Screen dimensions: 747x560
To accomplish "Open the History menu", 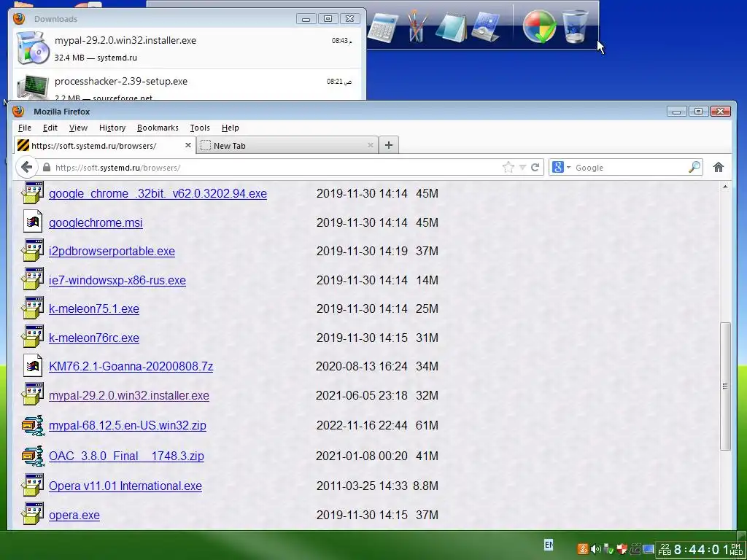I will tap(112, 128).
